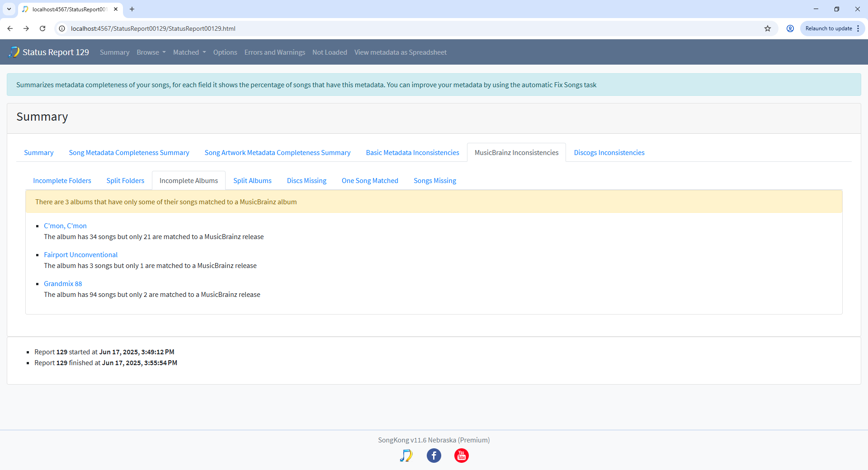Open the Chrome three-dot menu

858,28
